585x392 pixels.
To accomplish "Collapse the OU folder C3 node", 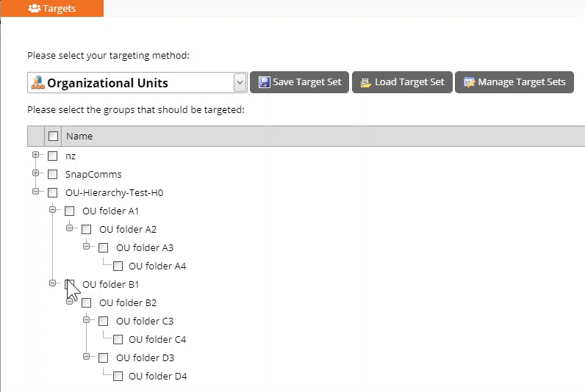I will tap(86, 320).
